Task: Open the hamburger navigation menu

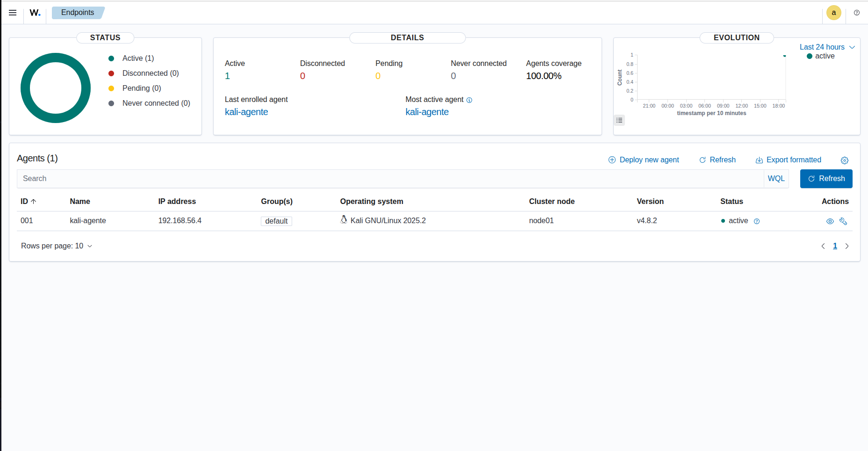Action: pos(13,13)
